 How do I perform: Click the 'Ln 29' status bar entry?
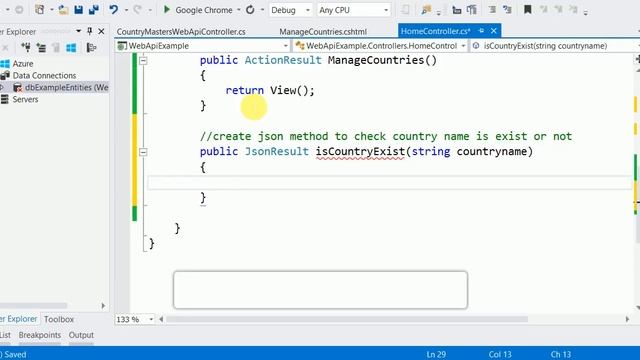tap(436, 354)
